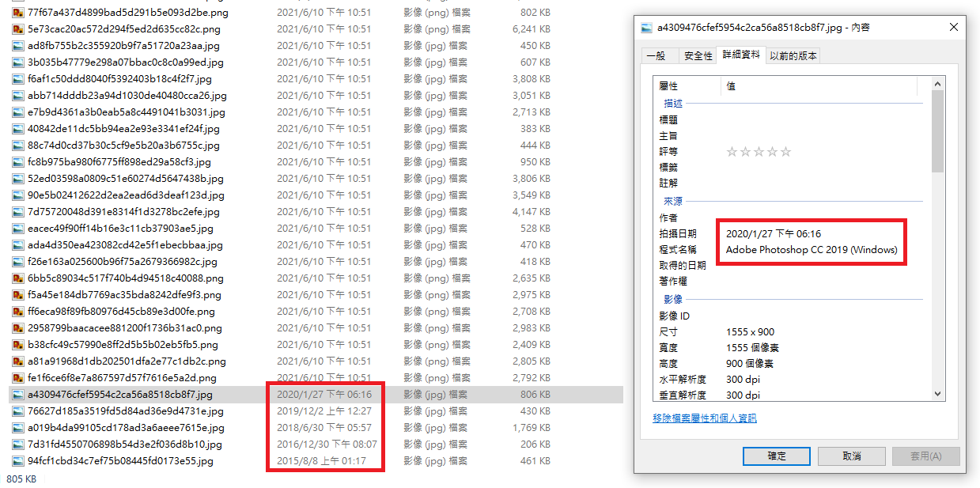Click the icon of e7b9d4361a3b0eab5a8c4491041b3031.jpg

18,112
